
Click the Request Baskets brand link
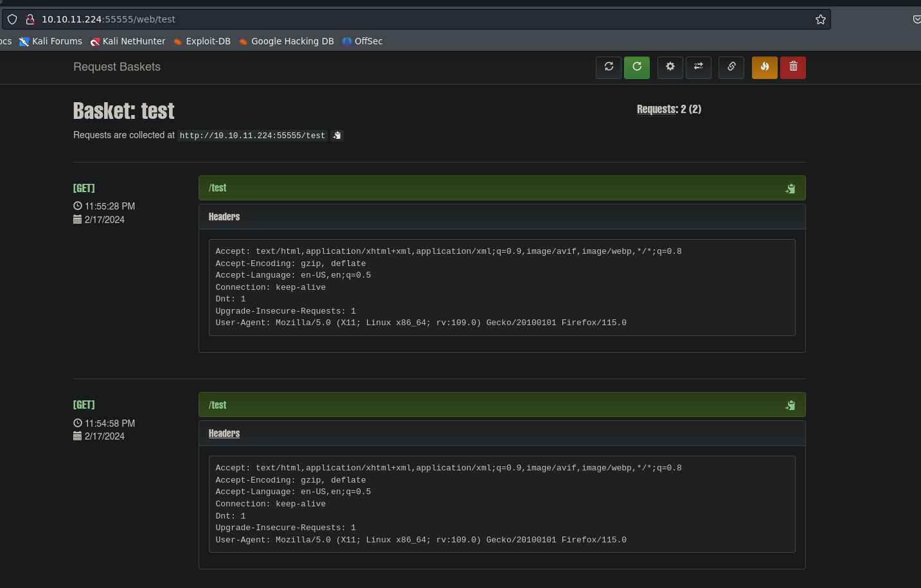117,67
